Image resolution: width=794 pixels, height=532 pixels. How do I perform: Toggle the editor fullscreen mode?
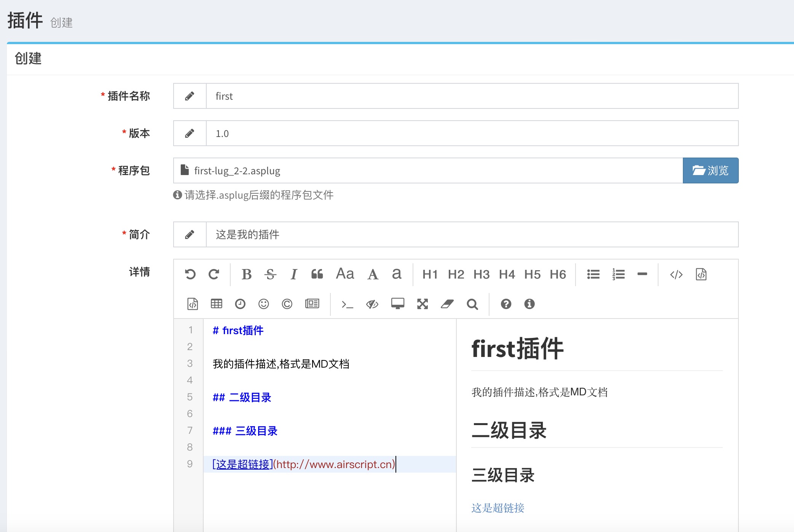[423, 304]
